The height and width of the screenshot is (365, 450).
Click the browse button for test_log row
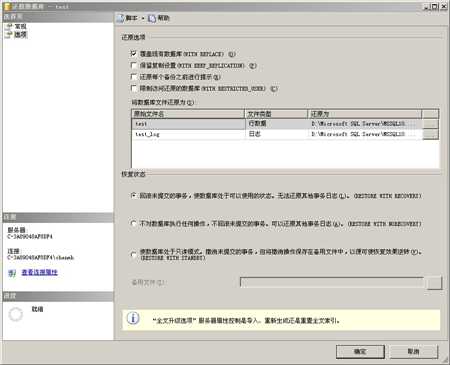pyautogui.click(x=430, y=134)
